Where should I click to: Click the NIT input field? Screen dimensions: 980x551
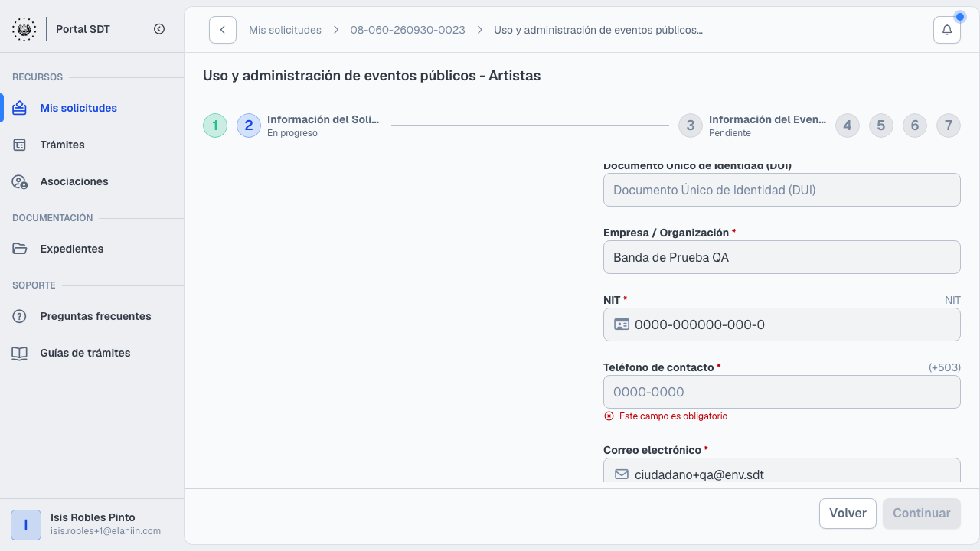click(782, 324)
